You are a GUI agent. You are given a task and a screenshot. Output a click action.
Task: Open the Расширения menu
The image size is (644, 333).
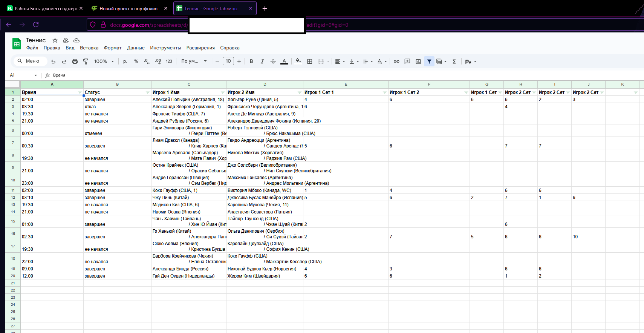click(x=200, y=48)
